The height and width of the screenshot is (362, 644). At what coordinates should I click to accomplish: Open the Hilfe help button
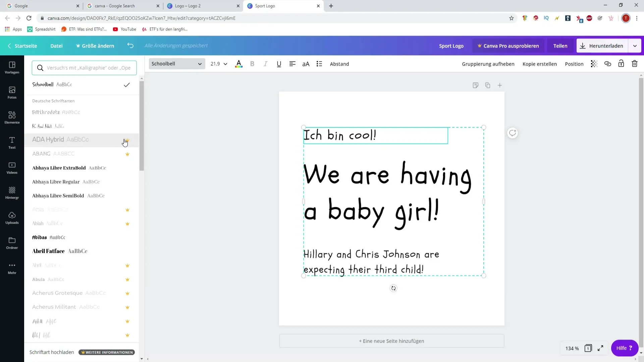[x=625, y=348]
